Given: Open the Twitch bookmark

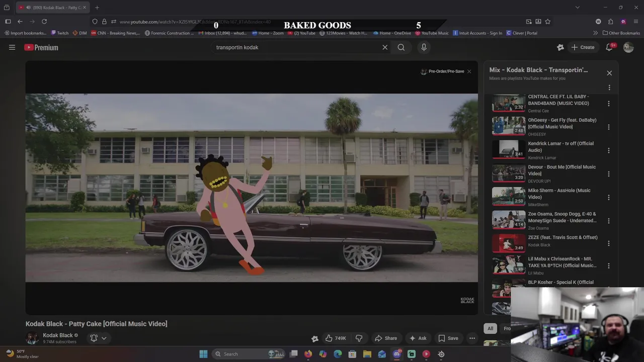Looking at the screenshot, I should (59, 33).
